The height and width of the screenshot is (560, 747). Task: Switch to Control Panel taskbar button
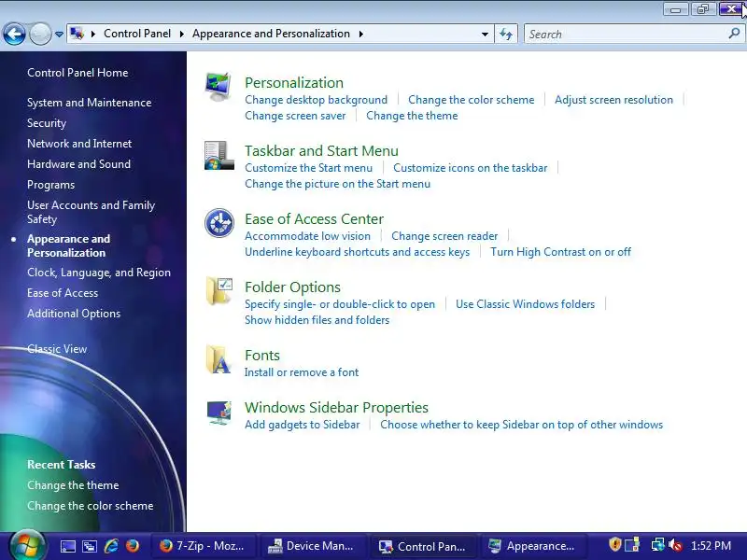click(x=423, y=546)
